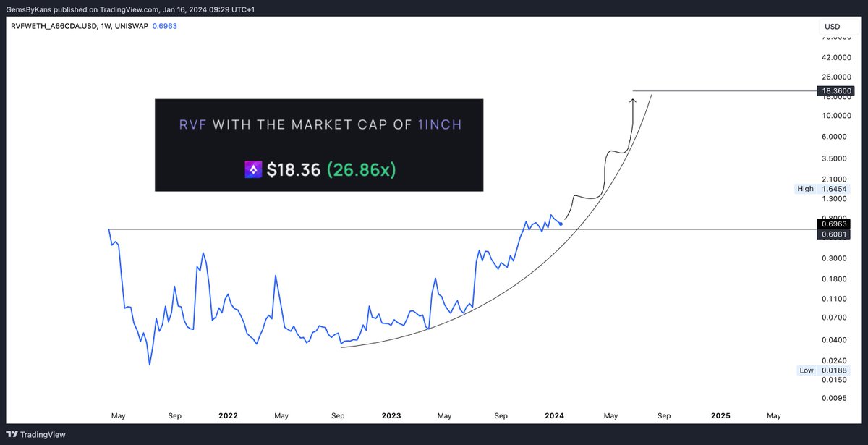Click the 2022 label on time axis

[228, 416]
